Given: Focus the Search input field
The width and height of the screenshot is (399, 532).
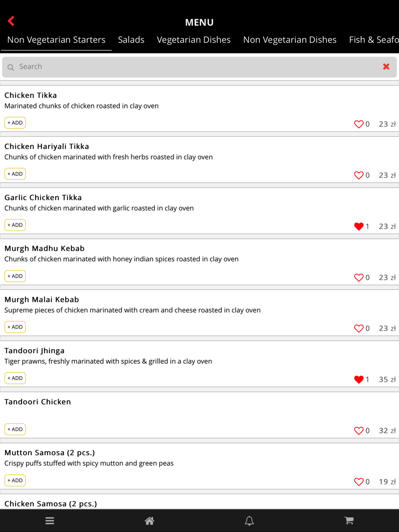Looking at the screenshot, I should coord(199,67).
